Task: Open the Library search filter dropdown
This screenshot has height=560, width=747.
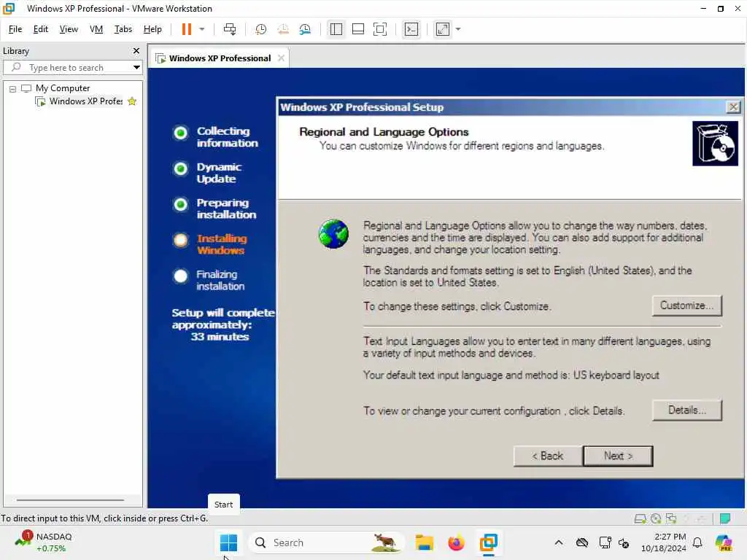Action: tap(136, 67)
